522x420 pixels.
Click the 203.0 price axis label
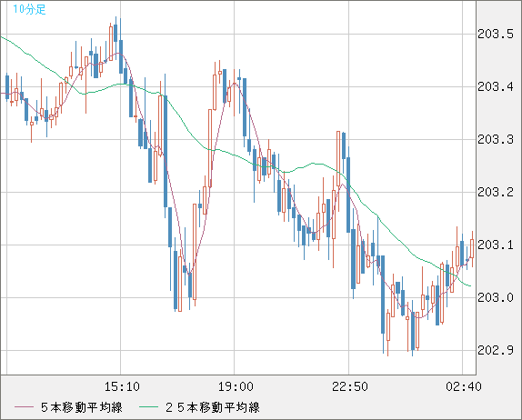496,297
